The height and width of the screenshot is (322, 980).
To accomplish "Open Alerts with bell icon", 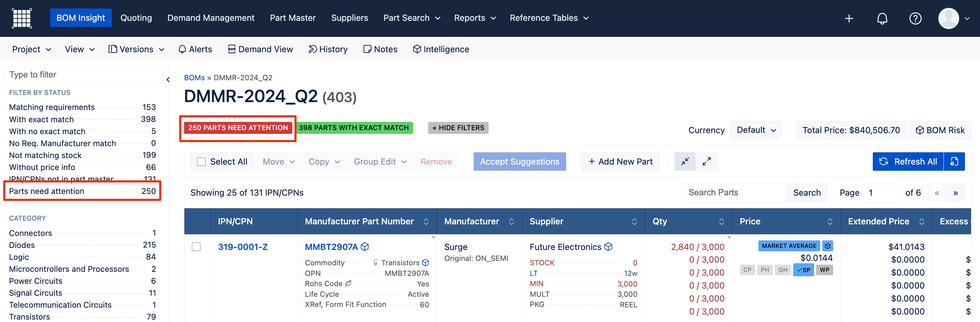I will click(195, 49).
